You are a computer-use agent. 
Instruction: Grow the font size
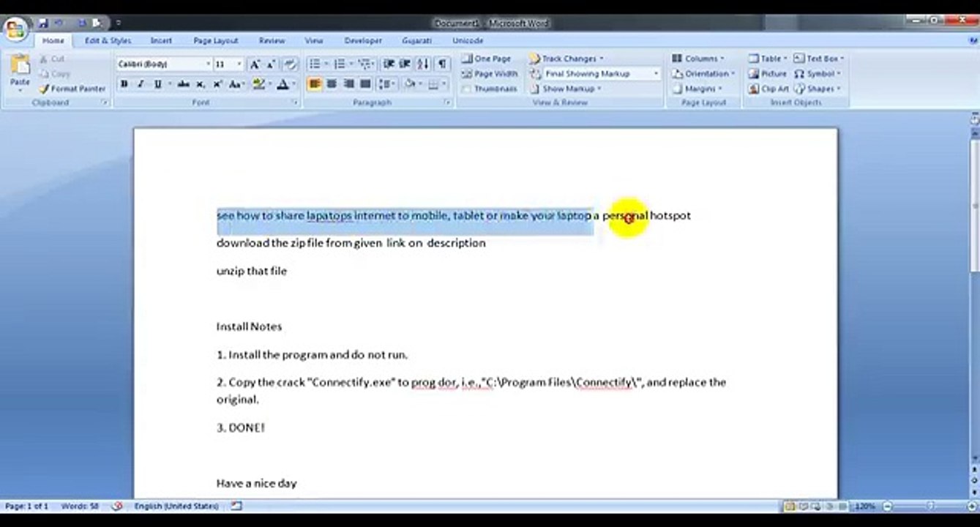click(x=255, y=64)
